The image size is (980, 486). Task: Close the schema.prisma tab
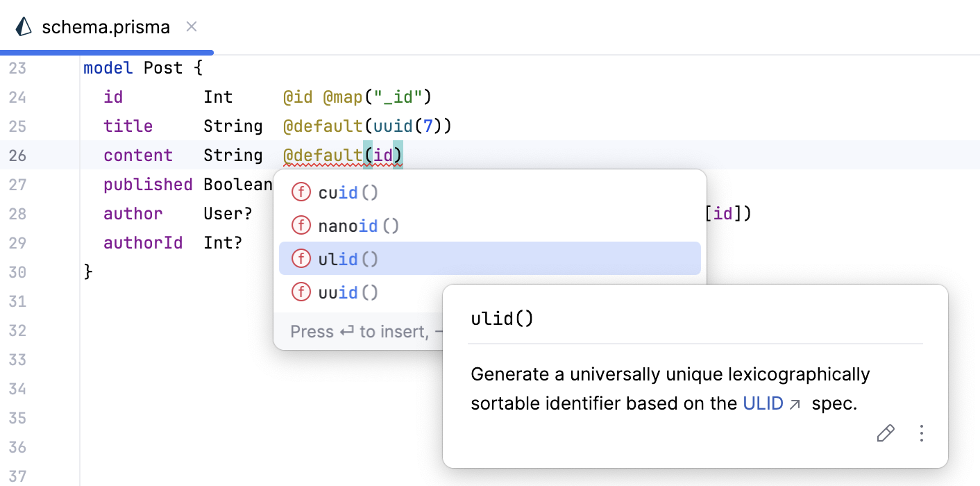click(191, 26)
